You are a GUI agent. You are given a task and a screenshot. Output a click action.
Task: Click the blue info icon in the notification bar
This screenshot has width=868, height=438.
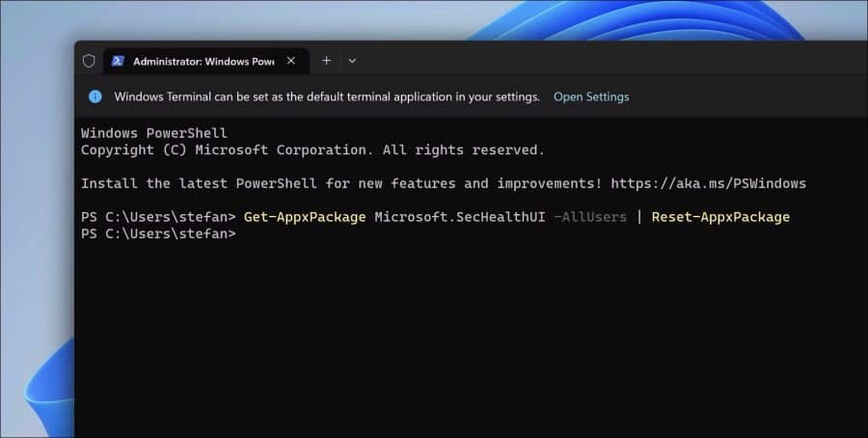pos(95,96)
